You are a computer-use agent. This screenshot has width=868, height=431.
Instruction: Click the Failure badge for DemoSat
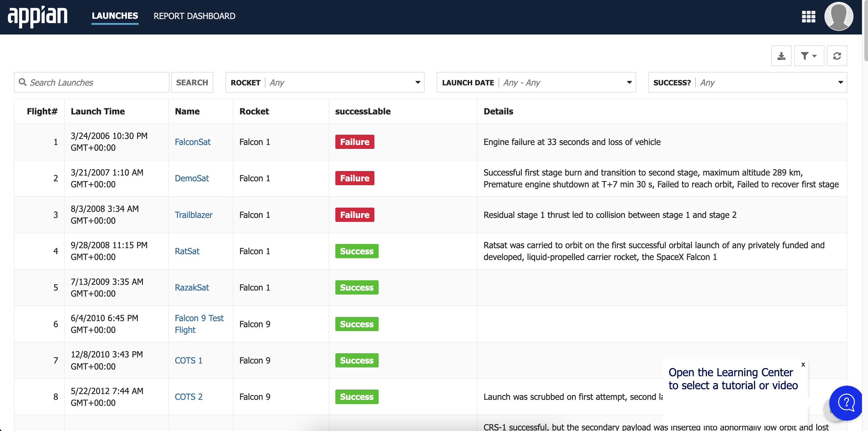[x=355, y=178]
